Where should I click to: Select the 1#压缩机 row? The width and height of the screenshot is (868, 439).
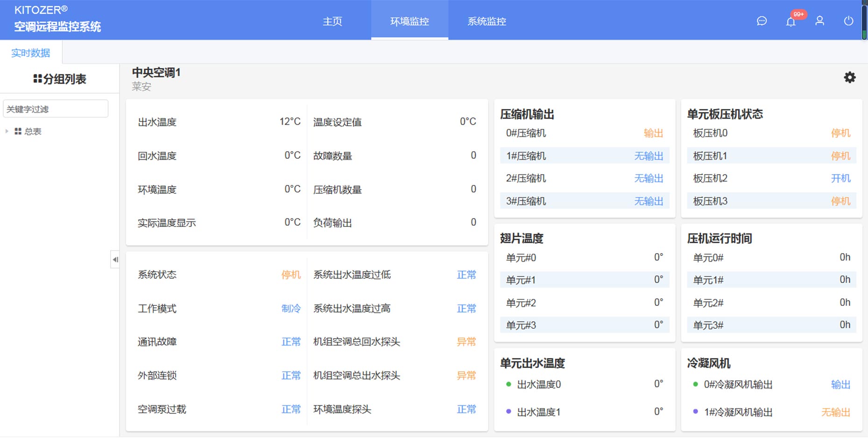(x=585, y=156)
